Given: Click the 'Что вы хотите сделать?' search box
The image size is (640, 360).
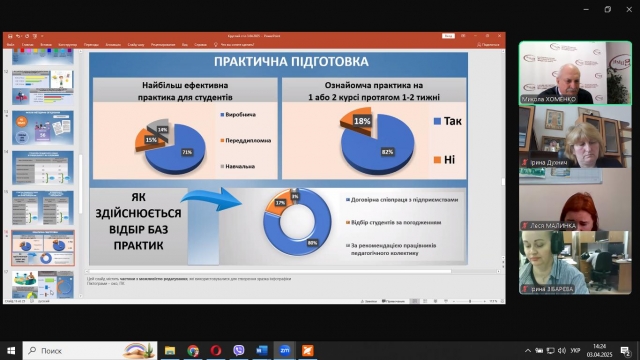Looking at the screenshot, I should tap(237, 44).
